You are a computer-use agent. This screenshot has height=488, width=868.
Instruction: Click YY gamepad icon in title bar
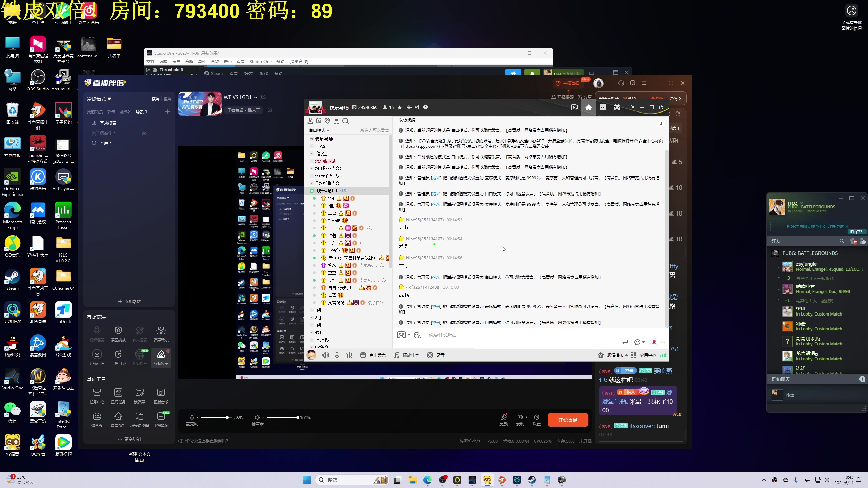pyautogui.click(x=617, y=107)
